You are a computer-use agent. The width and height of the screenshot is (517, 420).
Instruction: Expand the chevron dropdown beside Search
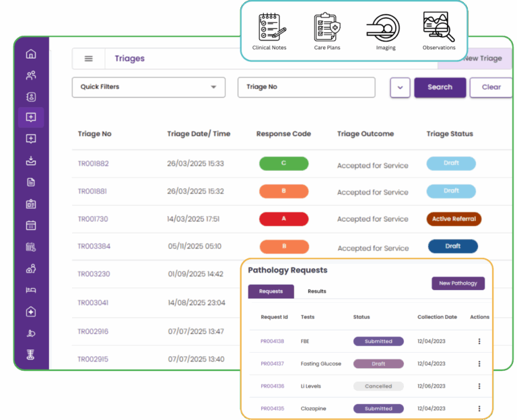coord(400,87)
